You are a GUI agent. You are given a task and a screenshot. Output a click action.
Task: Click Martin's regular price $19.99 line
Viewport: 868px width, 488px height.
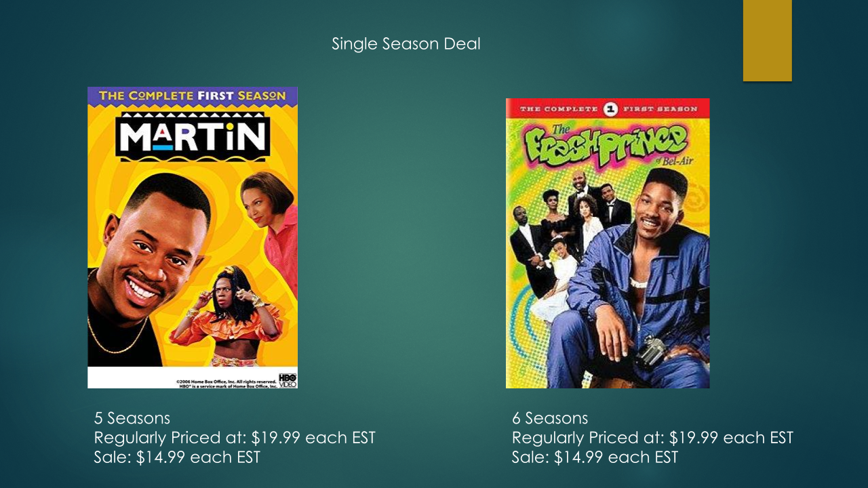235,437
